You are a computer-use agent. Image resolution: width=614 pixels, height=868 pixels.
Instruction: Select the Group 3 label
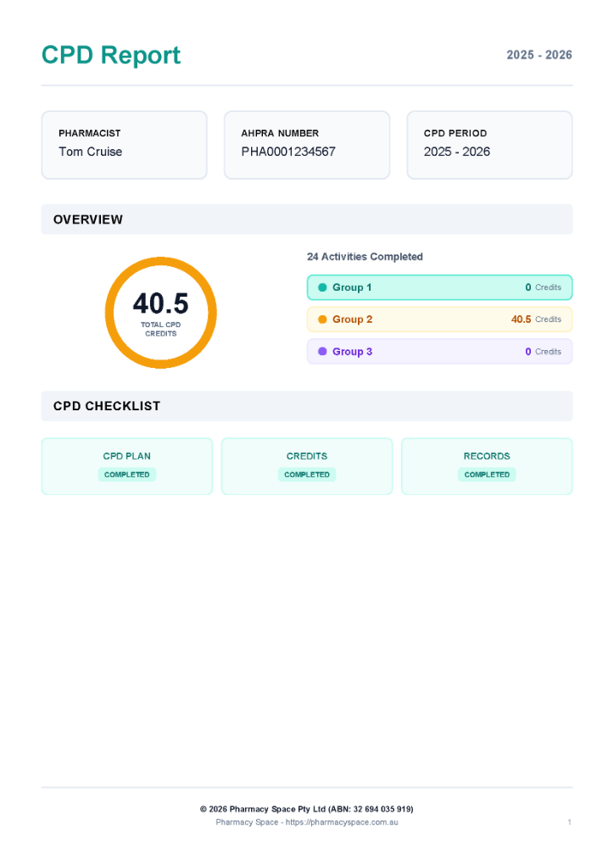(x=352, y=352)
